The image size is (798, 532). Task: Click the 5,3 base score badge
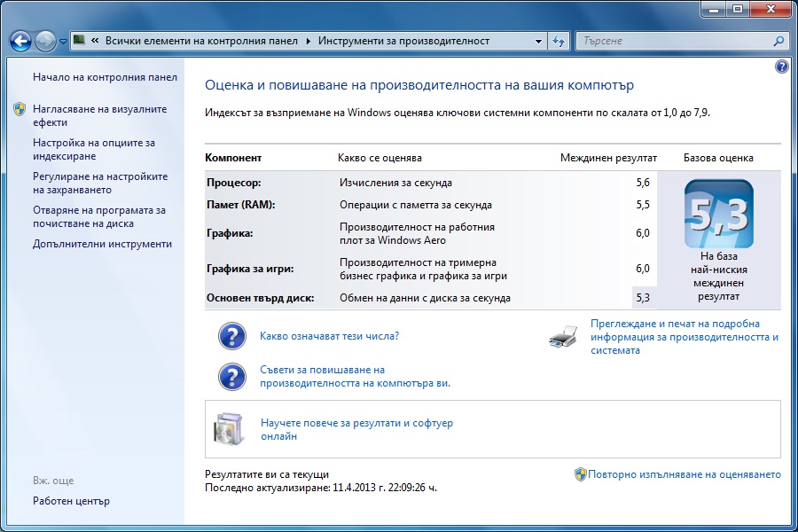718,214
